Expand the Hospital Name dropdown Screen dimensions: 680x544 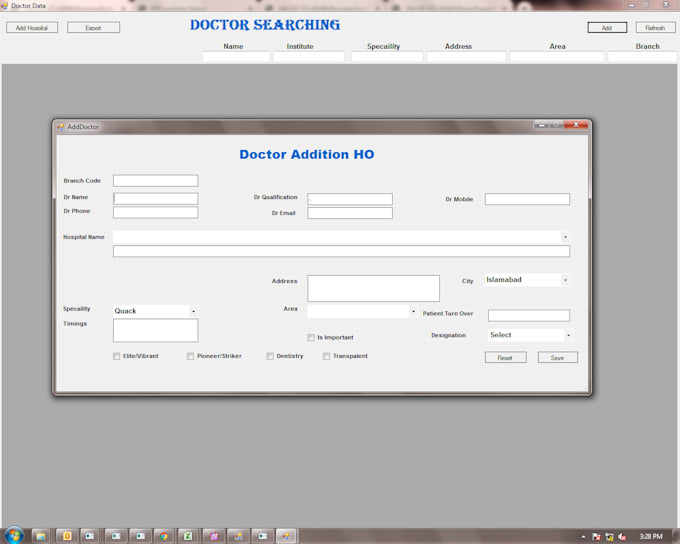pyautogui.click(x=565, y=237)
